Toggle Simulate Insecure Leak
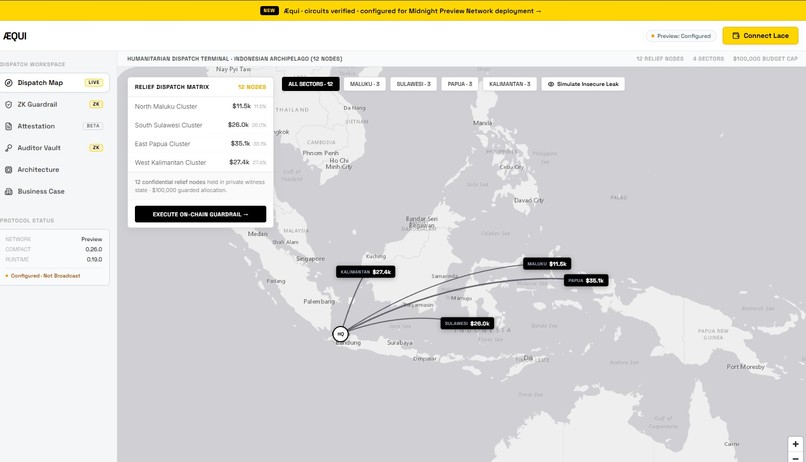The height and width of the screenshot is (462, 806). (583, 84)
